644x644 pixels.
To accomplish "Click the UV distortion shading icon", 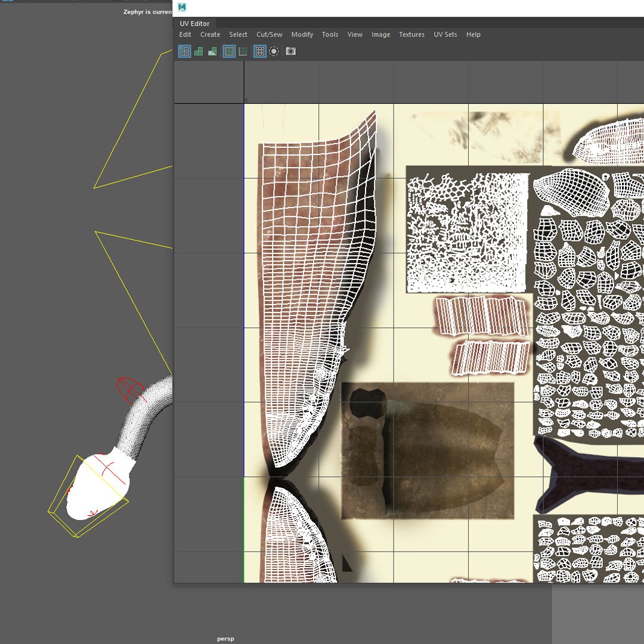I will 212,51.
